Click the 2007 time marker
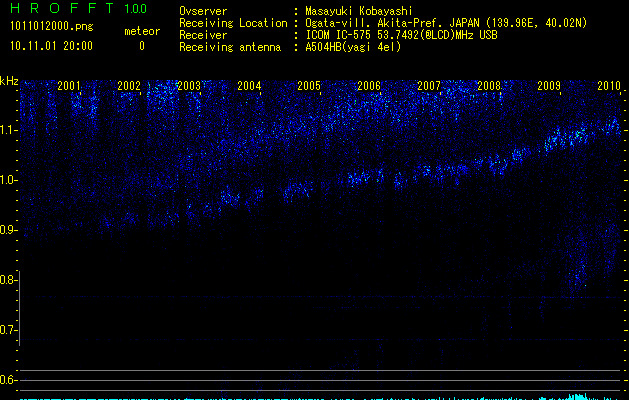Image resolution: width=629 pixels, height=400 pixels. point(429,85)
